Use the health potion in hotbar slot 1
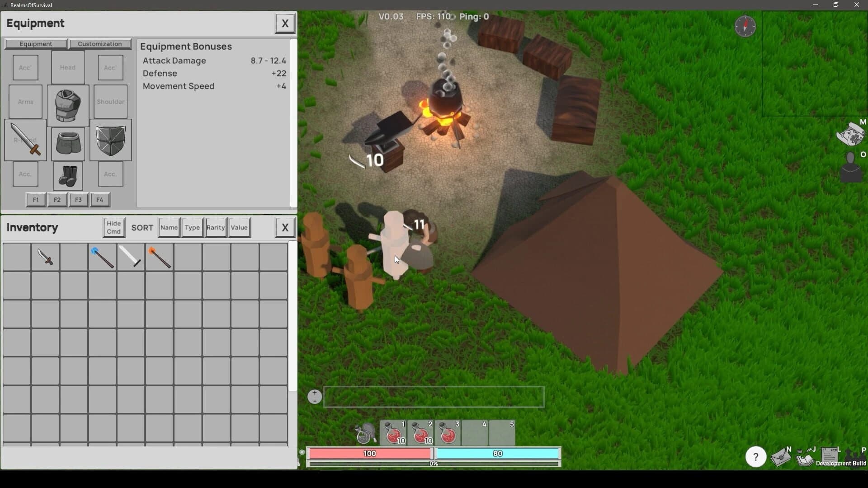This screenshot has width=868, height=488. point(393,433)
